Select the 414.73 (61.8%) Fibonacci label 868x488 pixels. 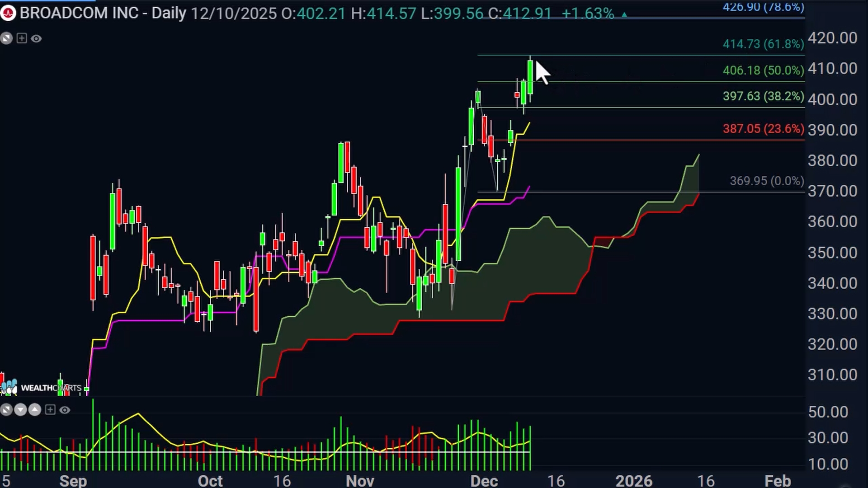tap(763, 44)
